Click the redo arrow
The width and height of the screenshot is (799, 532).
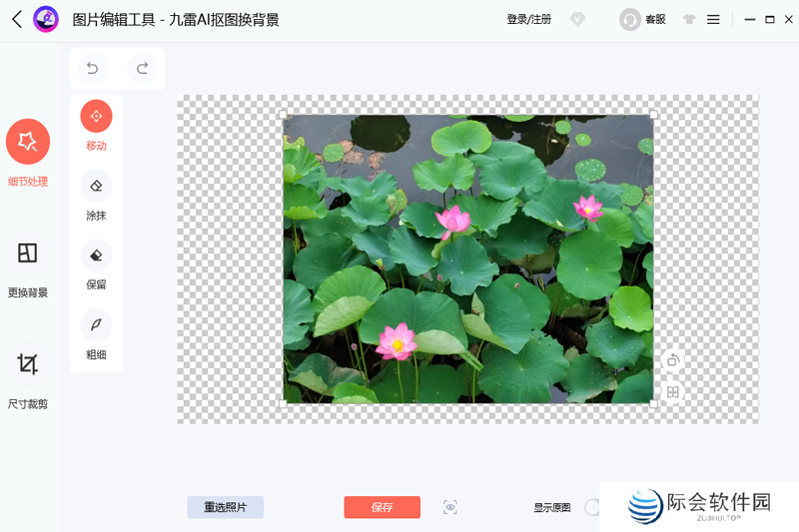click(142, 68)
